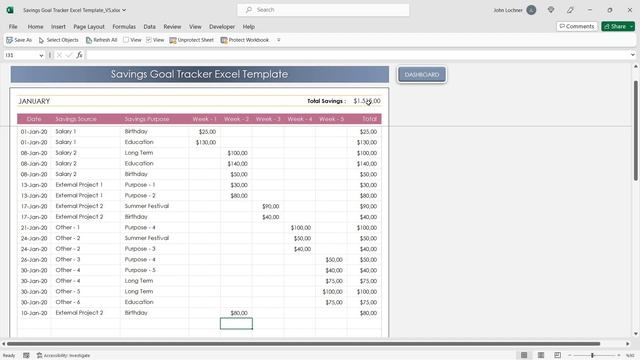
Task: Click Unprotect Sheet in the toolbar
Action: tap(191, 40)
